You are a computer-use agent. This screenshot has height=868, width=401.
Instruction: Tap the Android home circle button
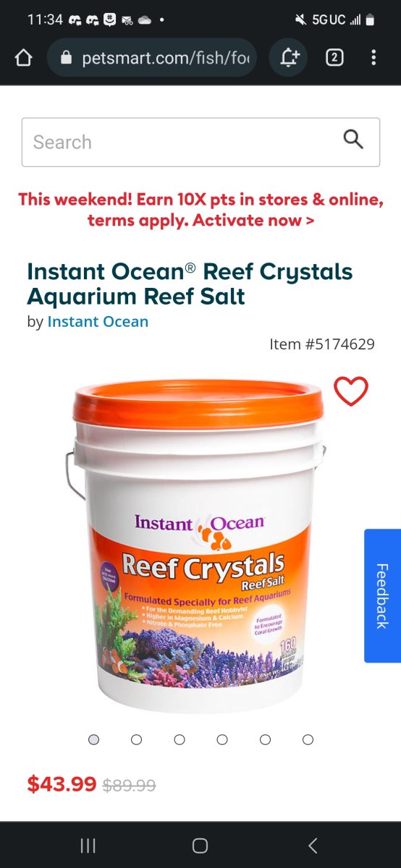[200, 846]
